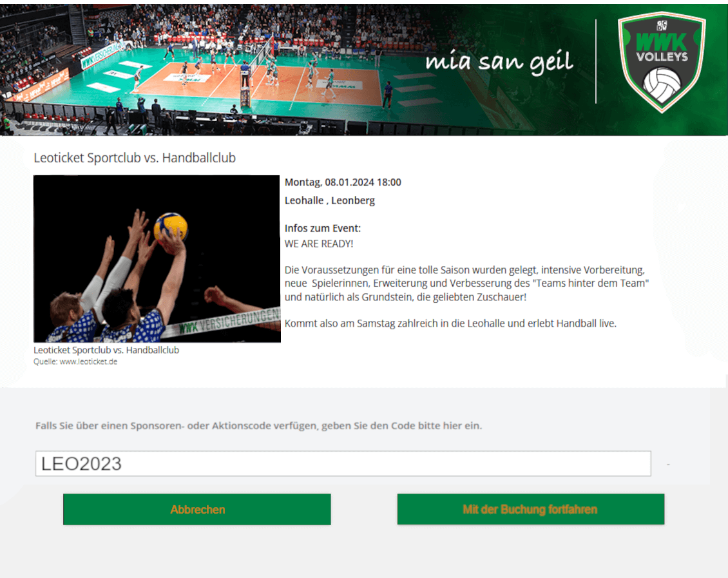Screen dimensions: 728x578
Task: Click the WWK Volleys shield logo
Action: (x=661, y=61)
